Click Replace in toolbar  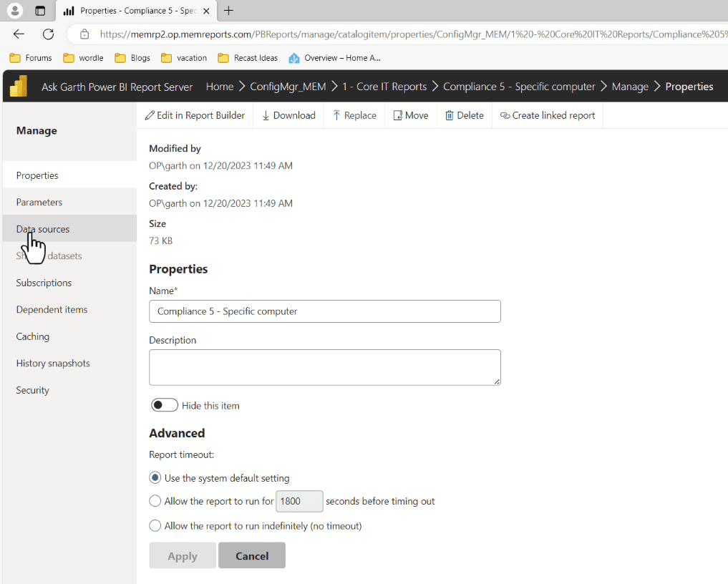click(x=354, y=115)
